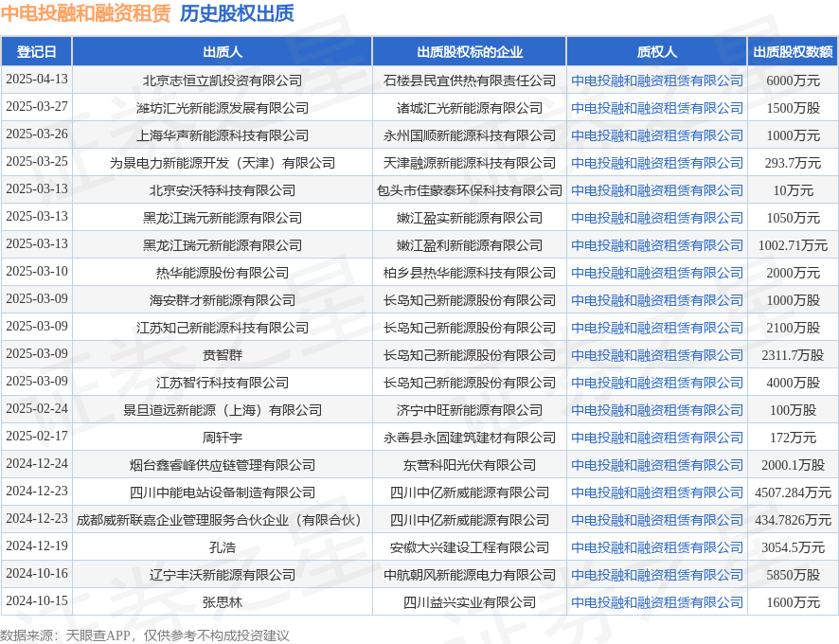
Task: Click the 6000万元 amount cell
Action: [x=793, y=80]
